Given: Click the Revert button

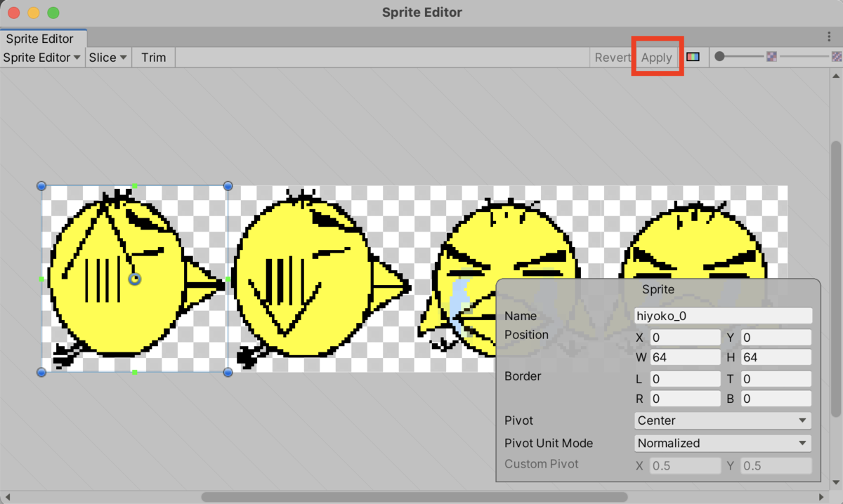Looking at the screenshot, I should pos(613,58).
